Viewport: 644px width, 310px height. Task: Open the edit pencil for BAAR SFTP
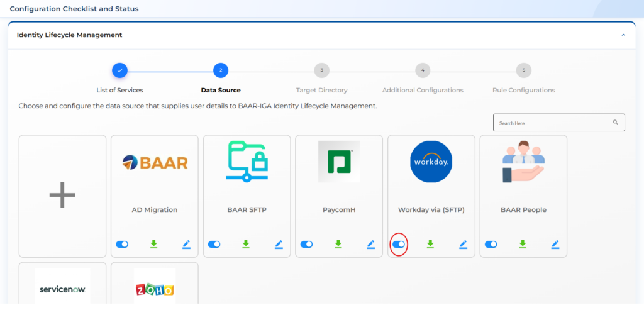click(x=279, y=245)
